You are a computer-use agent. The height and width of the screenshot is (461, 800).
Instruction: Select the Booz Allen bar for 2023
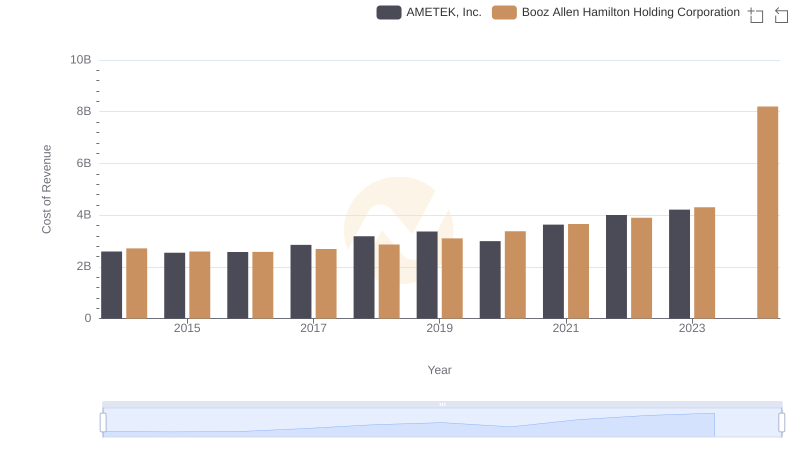coord(705,263)
